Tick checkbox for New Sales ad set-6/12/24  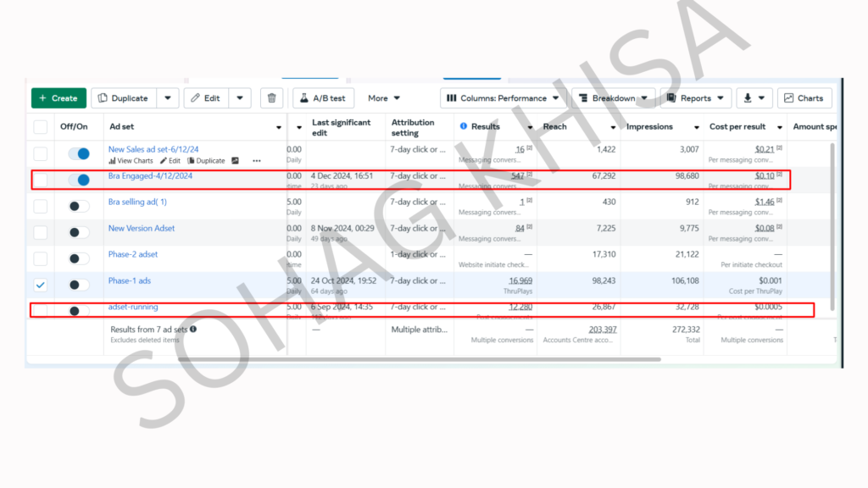pyautogui.click(x=41, y=154)
